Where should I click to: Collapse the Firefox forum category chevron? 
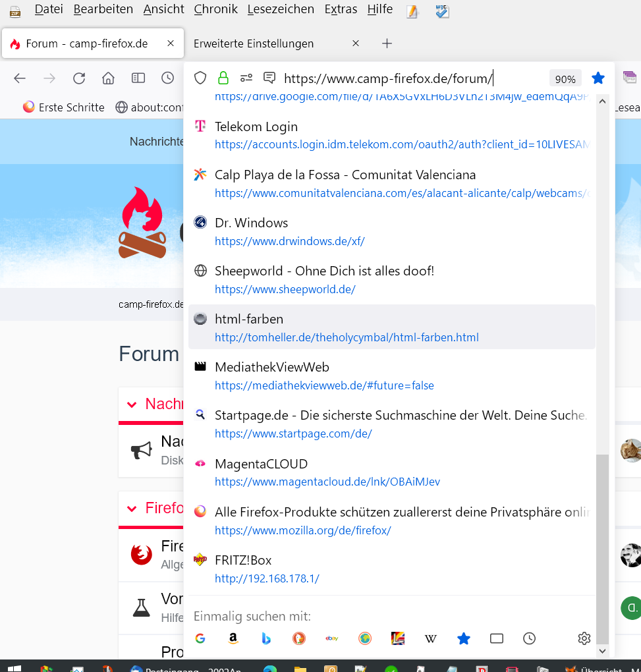pyautogui.click(x=132, y=509)
